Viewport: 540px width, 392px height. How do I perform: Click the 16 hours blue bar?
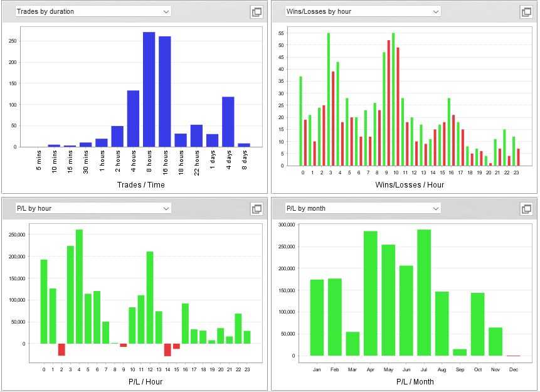[165, 92]
